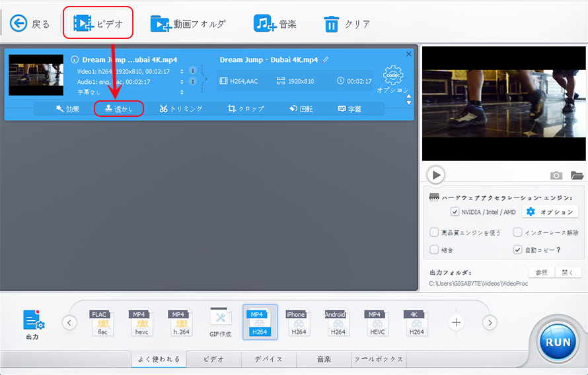This screenshot has height=375, width=588.
Task: Switch to よく使われる tab
Action: point(159,359)
